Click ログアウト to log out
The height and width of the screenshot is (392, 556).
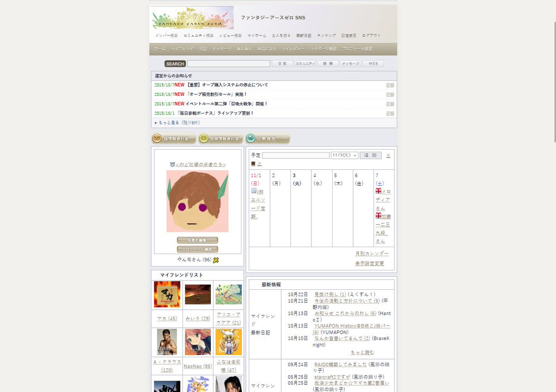click(372, 36)
